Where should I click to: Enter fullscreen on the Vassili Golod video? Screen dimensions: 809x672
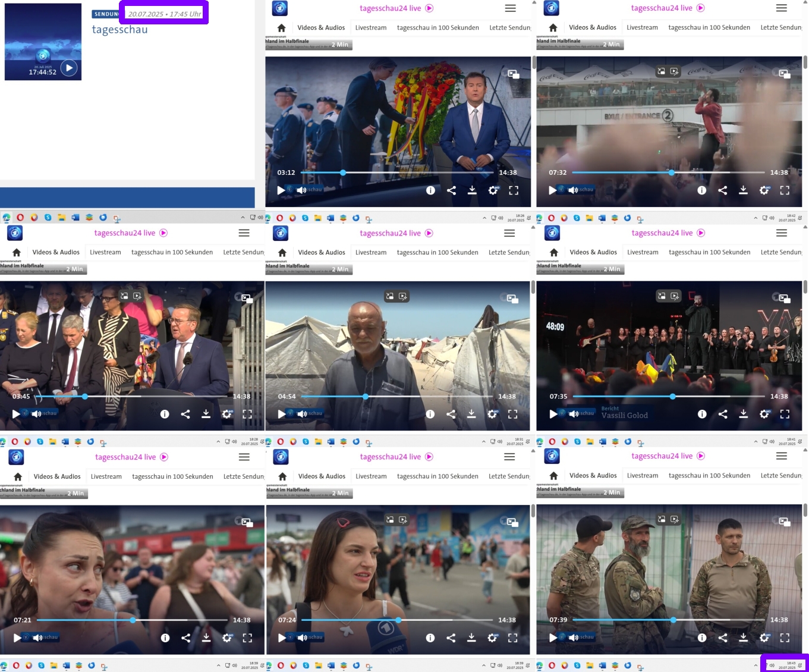tap(785, 414)
